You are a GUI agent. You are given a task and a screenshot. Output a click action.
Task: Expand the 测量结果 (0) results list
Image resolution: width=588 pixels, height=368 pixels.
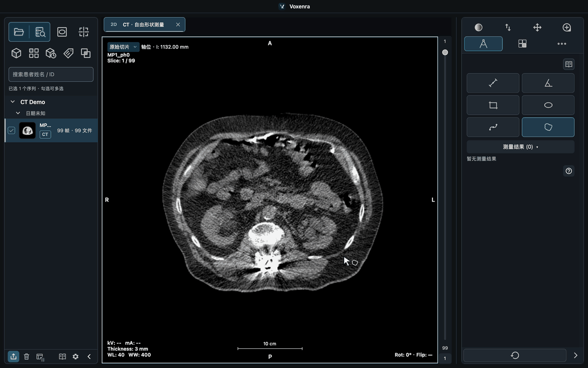(520, 147)
